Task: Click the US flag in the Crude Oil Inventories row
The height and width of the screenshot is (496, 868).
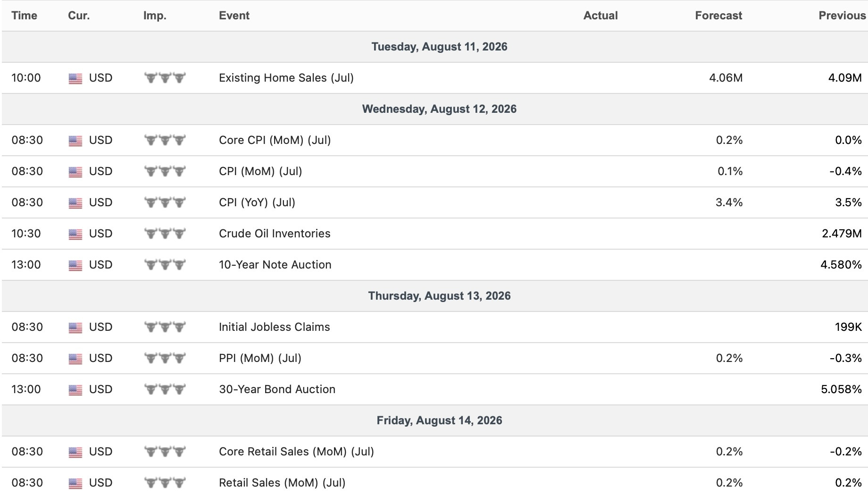Action: (75, 234)
